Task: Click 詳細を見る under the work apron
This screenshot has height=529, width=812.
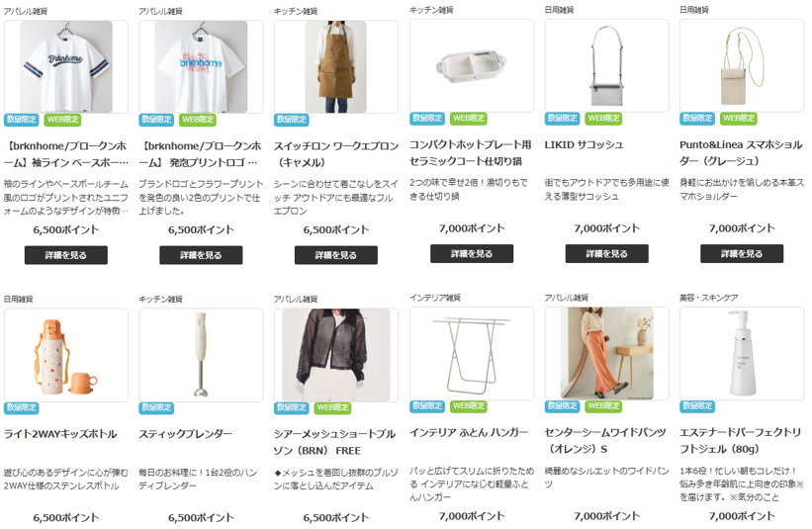Action: coord(336,255)
